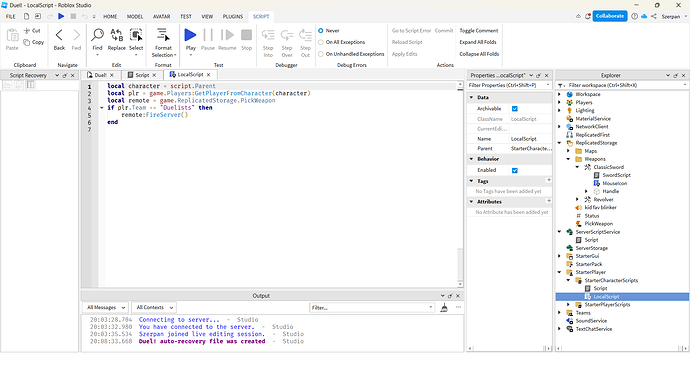Click the blue play icon in quick access bar
This screenshot has height=366, width=690.
pos(61,16)
